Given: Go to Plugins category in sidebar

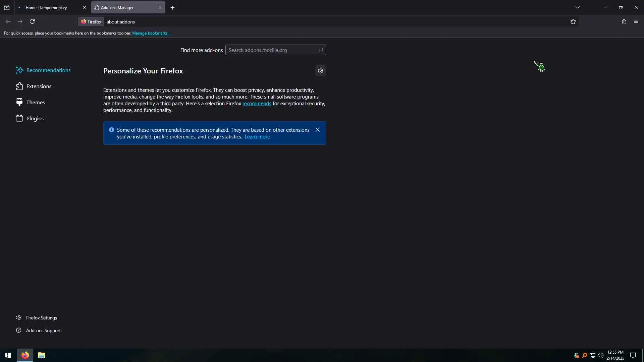Looking at the screenshot, I should tap(35, 119).
